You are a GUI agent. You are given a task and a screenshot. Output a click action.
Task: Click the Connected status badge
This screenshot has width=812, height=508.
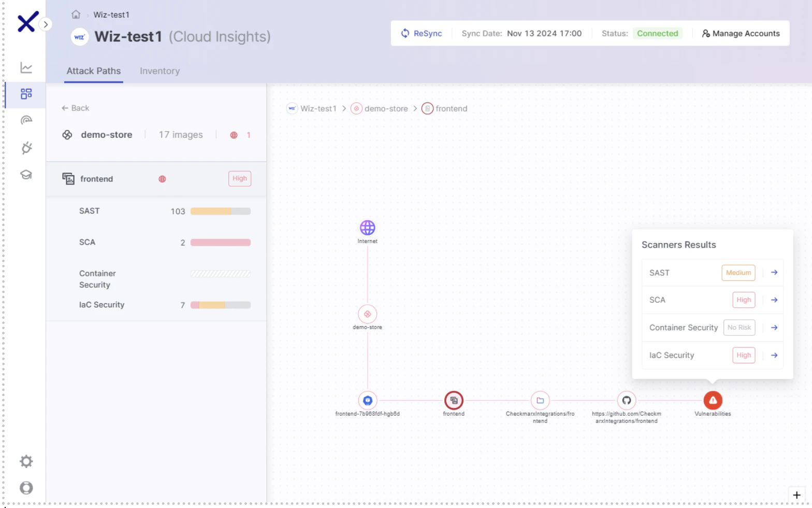pyautogui.click(x=657, y=33)
